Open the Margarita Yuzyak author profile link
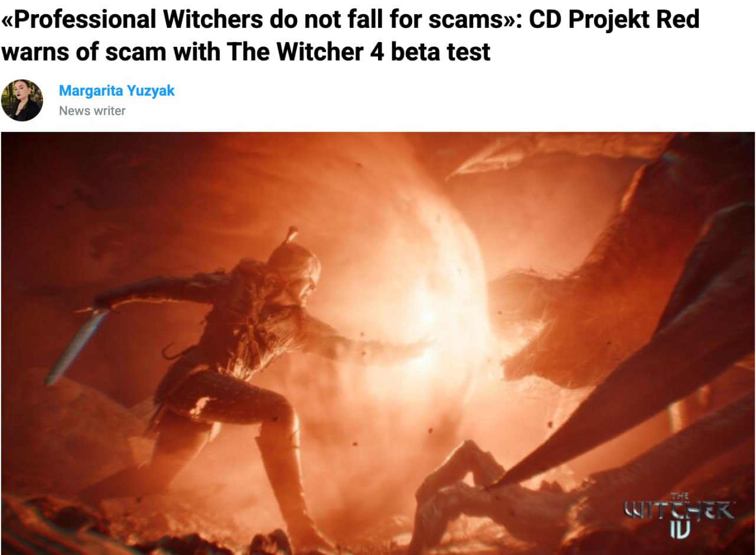The height and width of the screenshot is (555, 756). [x=117, y=91]
